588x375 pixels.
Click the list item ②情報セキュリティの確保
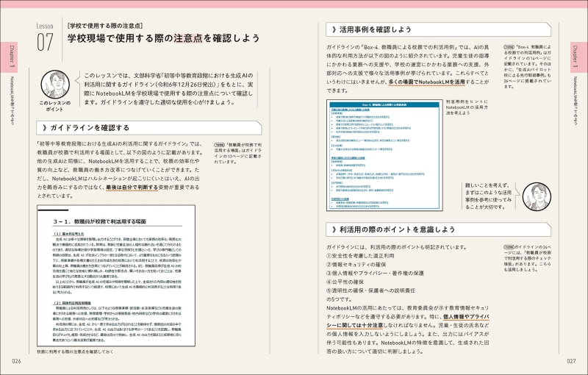(356, 265)
